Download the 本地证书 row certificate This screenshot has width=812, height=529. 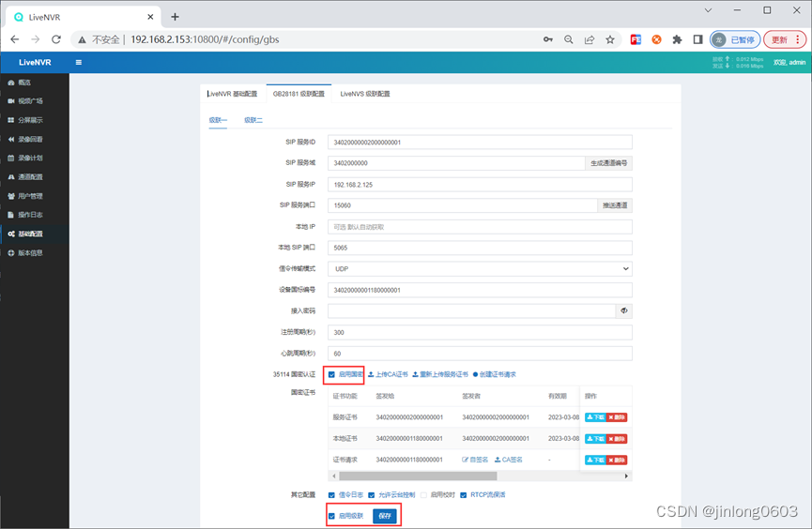[x=595, y=439]
